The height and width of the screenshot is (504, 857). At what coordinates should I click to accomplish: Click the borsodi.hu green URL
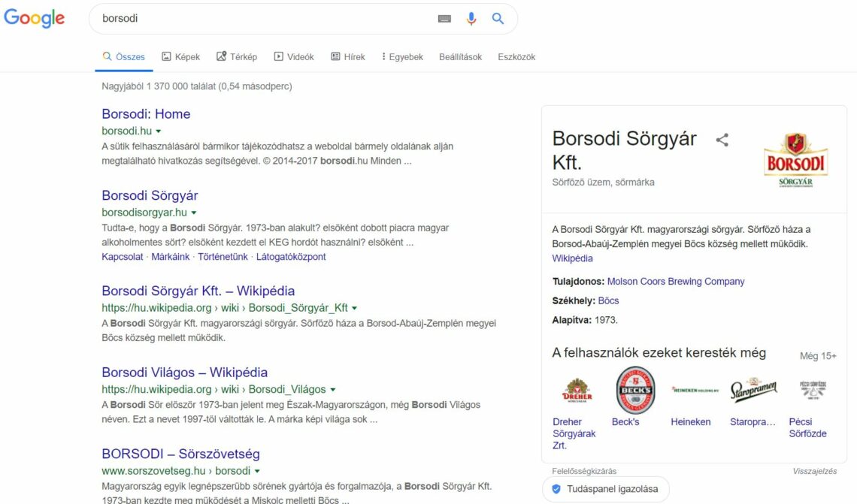coord(127,131)
